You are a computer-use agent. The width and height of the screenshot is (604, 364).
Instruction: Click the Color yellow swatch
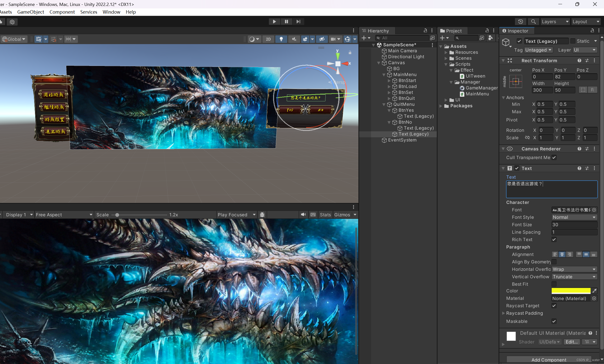tap(571, 291)
